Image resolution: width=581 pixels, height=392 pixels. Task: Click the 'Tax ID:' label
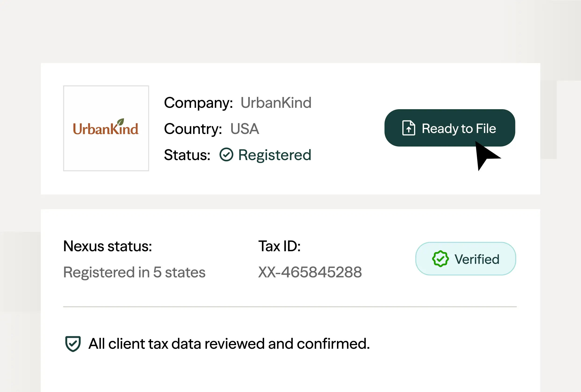279,246
